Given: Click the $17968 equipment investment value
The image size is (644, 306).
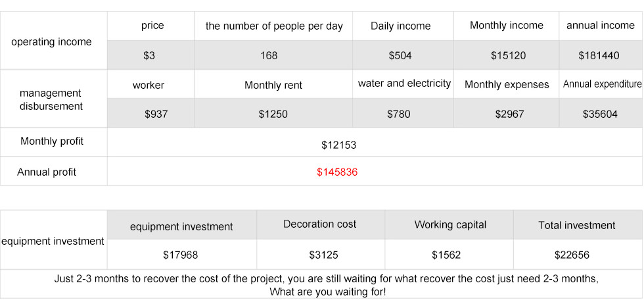Looking at the screenshot, I should (x=180, y=254).
